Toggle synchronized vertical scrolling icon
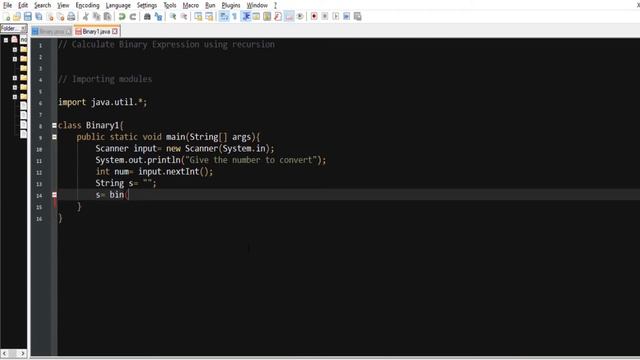This screenshot has width=640, height=360. pyautogui.click(x=198, y=16)
